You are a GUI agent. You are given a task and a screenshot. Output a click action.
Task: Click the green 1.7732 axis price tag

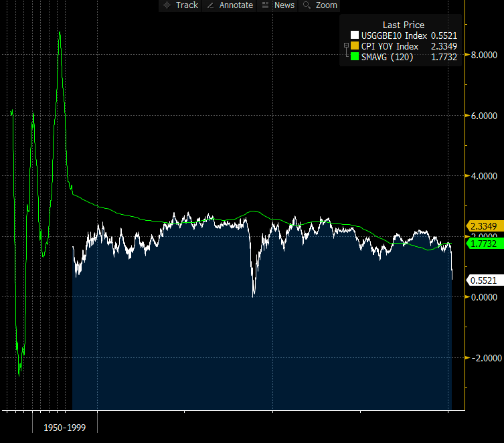tap(483, 245)
